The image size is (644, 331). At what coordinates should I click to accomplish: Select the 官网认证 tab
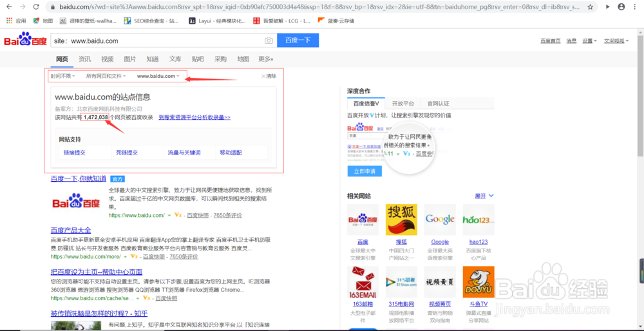point(438,104)
